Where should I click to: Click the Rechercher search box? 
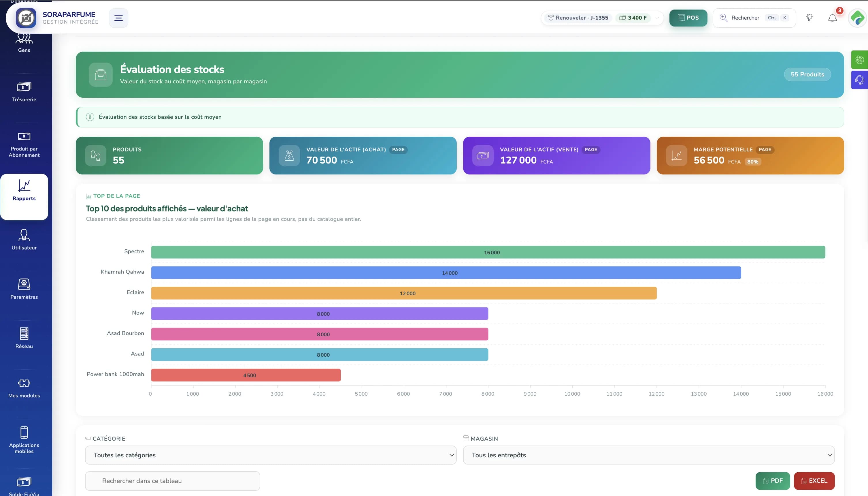coord(754,18)
